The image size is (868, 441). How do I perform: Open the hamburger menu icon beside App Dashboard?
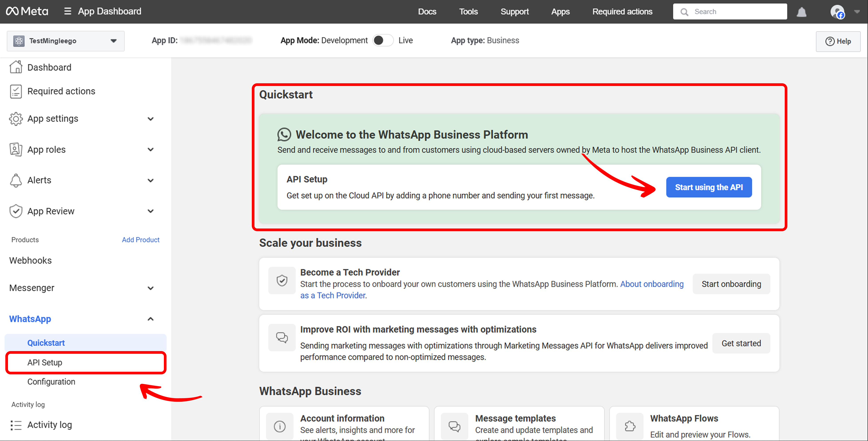click(67, 12)
